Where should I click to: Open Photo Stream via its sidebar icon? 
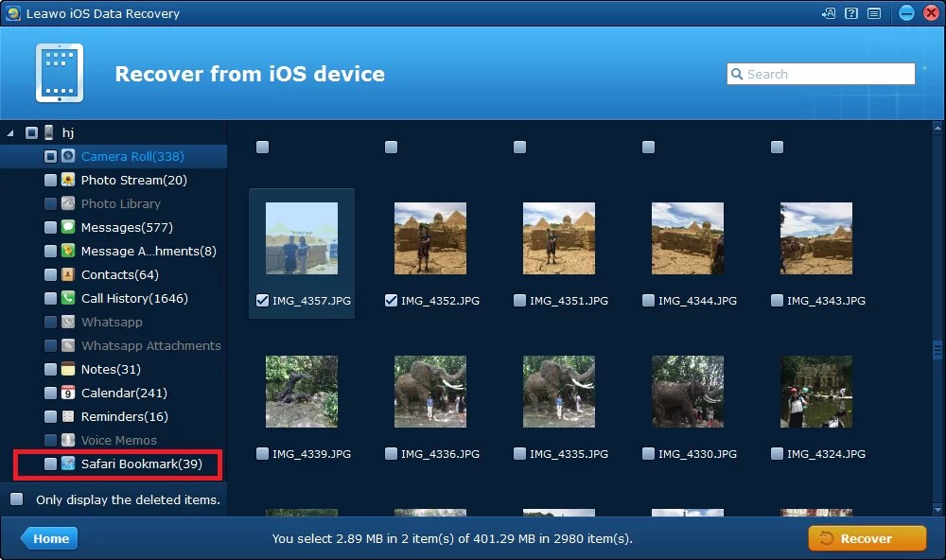coord(66,180)
